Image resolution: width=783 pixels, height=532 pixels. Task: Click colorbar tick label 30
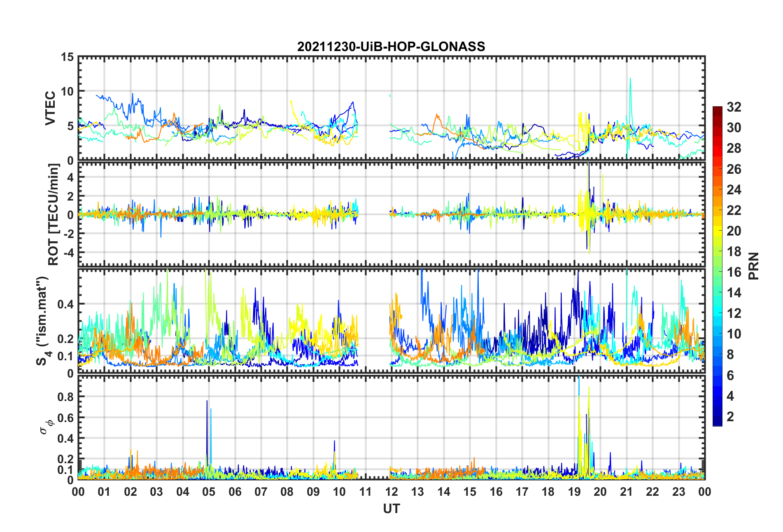(x=734, y=128)
